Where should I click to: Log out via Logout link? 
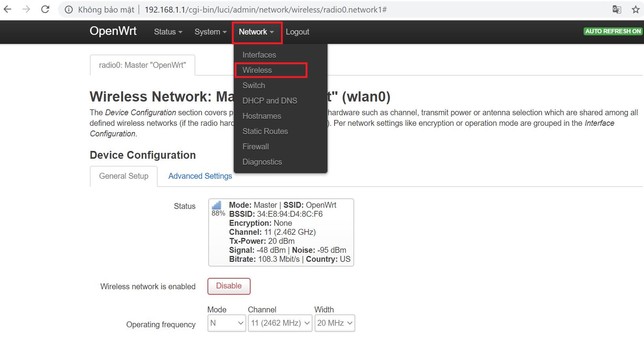(297, 32)
